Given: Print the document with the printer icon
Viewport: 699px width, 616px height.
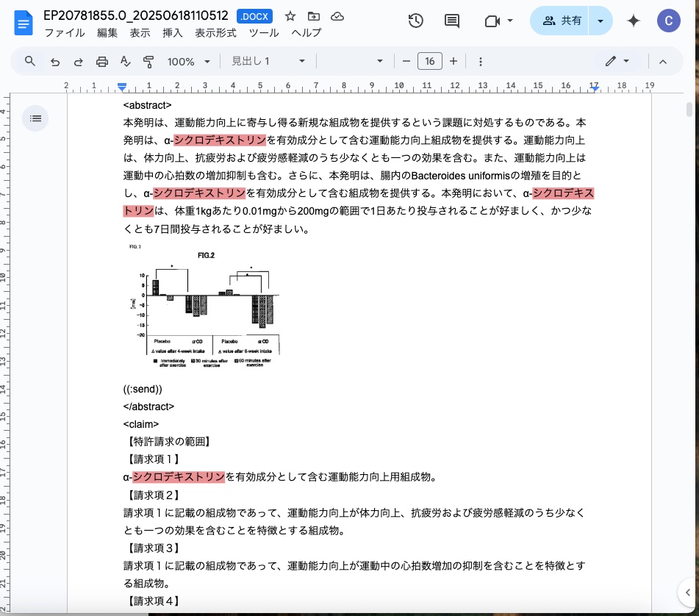Looking at the screenshot, I should click(102, 62).
